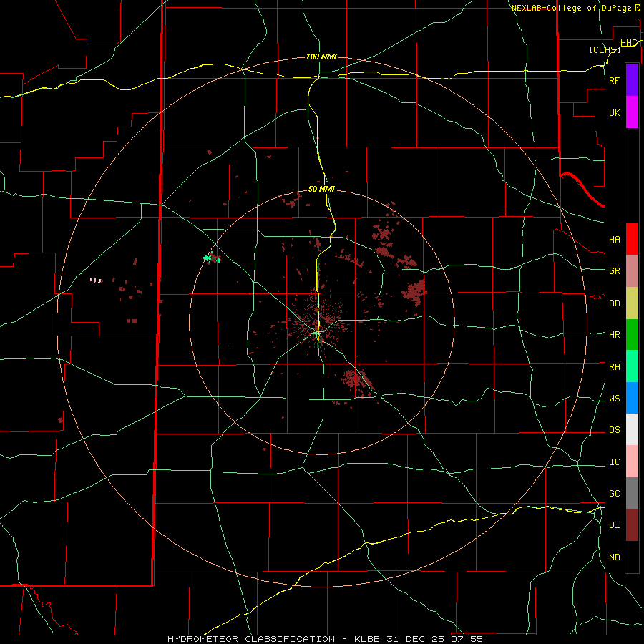Click the ND black legend swatch
The width and height of the screenshot is (644, 644).
point(632,557)
